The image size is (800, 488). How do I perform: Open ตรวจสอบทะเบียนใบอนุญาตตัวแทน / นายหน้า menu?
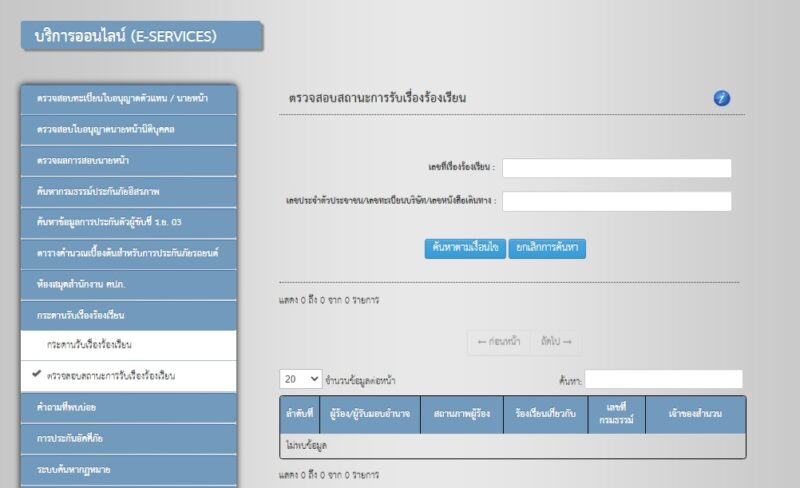(x=129, y=99)
